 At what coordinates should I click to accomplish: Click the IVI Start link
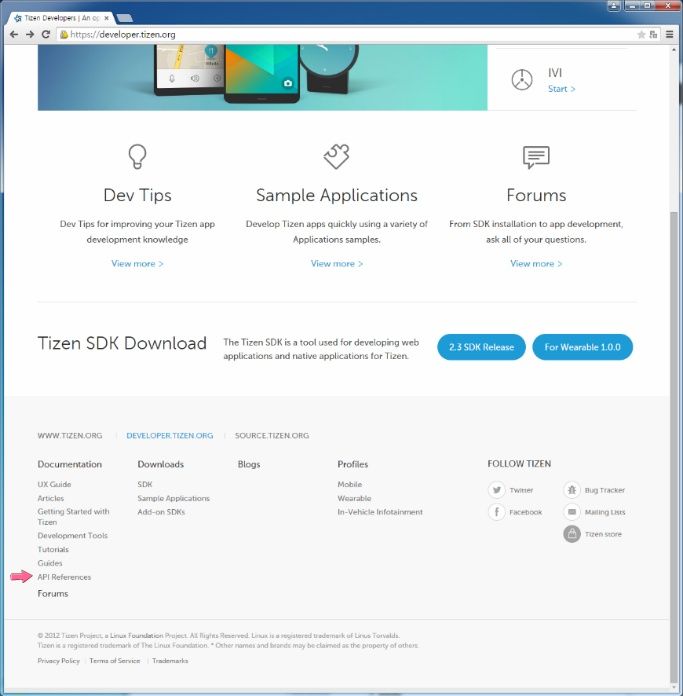(x=561, y=89)
